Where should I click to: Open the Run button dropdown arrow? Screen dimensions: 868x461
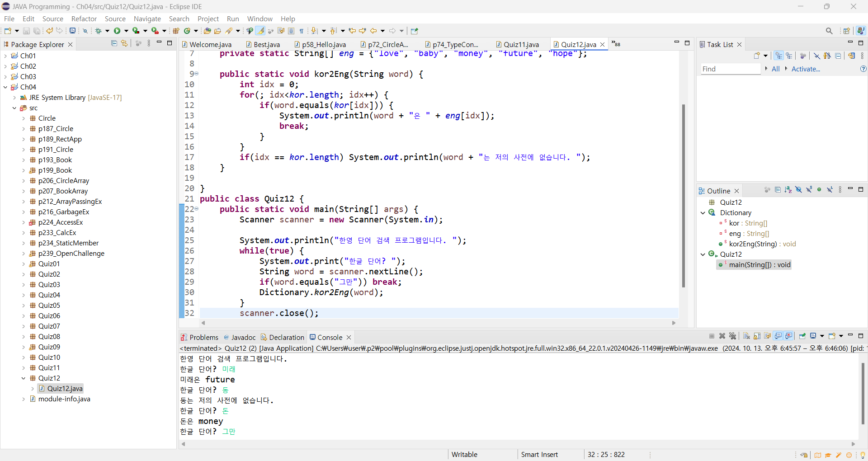pyautogui.click(x=127, y=31)
